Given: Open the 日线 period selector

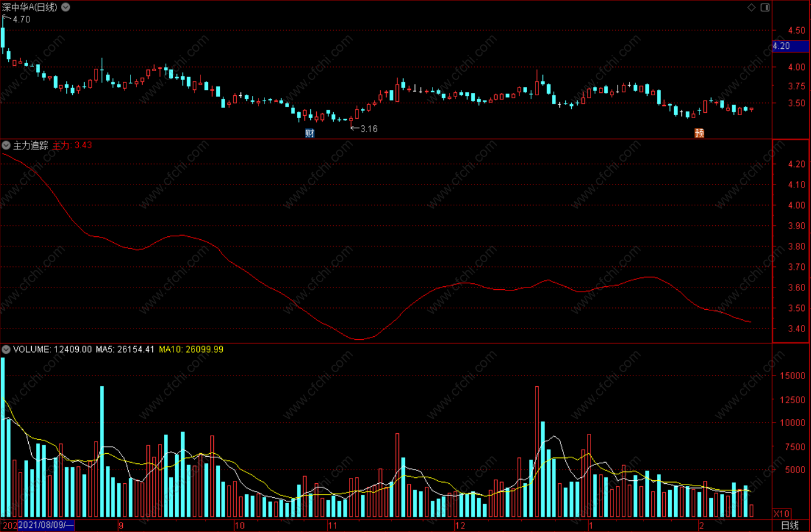Looking at the screenshot, I should click(790, 525).
